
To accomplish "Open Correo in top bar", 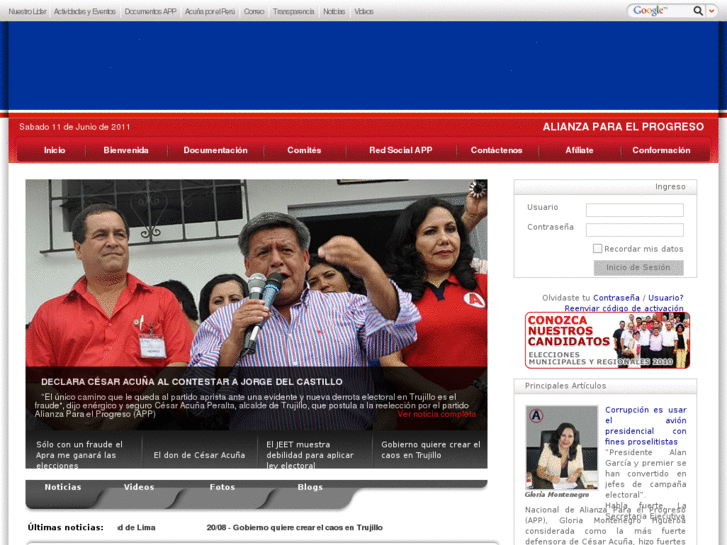I will point(254,12).
